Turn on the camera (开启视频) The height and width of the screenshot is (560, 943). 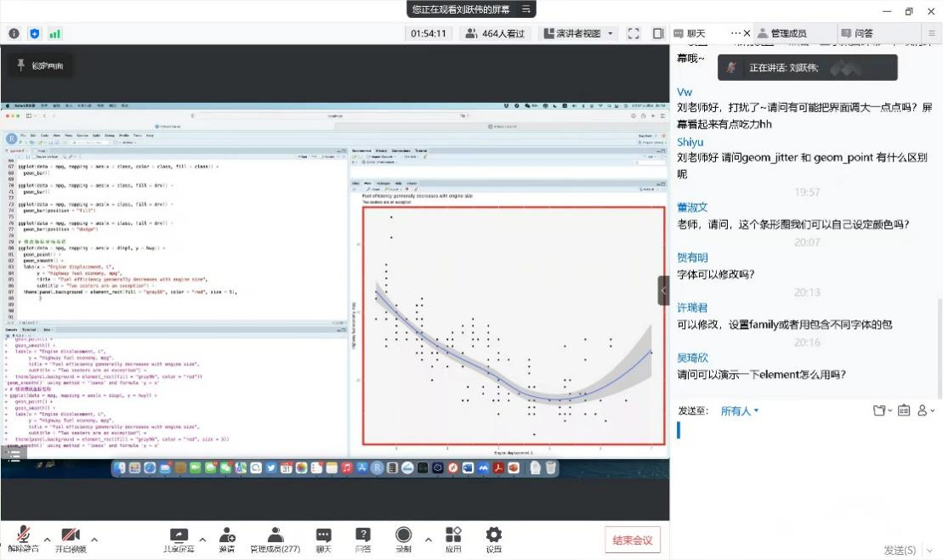click(x=71, y=536)
